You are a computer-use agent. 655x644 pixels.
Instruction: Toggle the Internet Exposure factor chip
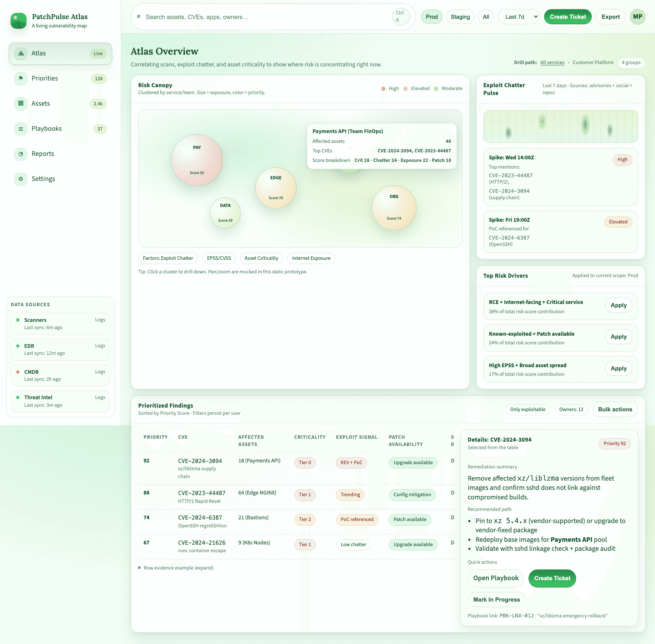[310, 258]
